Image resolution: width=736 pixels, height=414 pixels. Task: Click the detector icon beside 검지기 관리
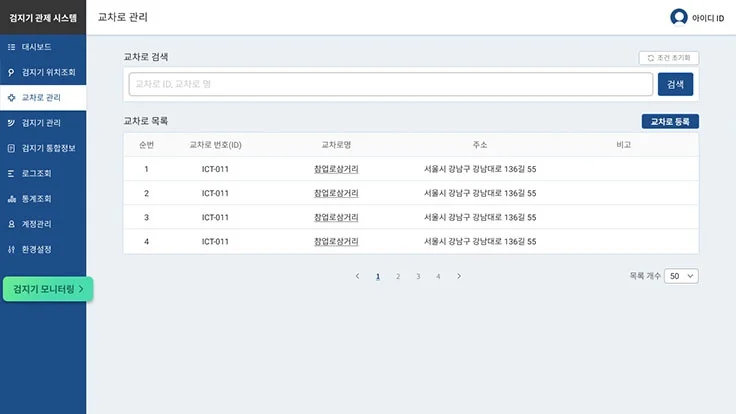(x=11, y=123)
